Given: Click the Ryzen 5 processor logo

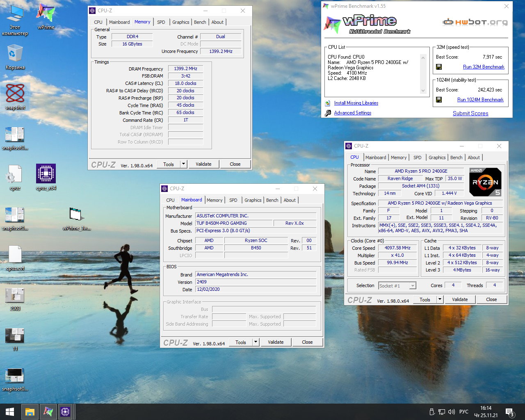Looking at the screenshot, I should [x=485, y=182].
